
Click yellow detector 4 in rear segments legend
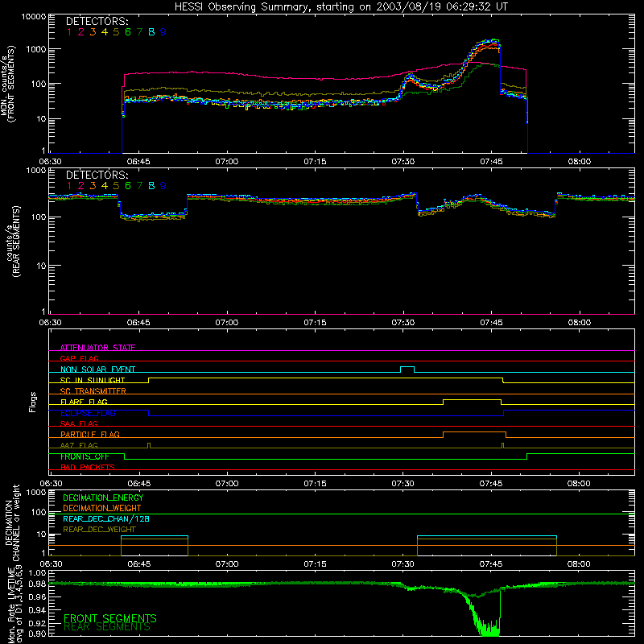coord(105,186)
